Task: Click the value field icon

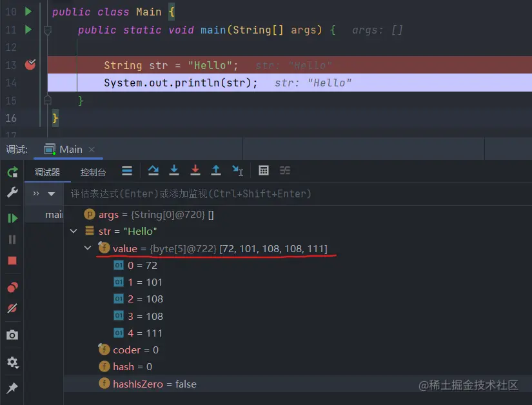Action: [x=104, y=248]
